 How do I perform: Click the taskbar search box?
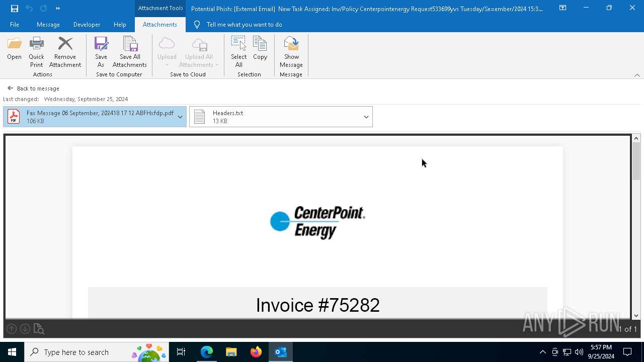(x=98, y=352)
